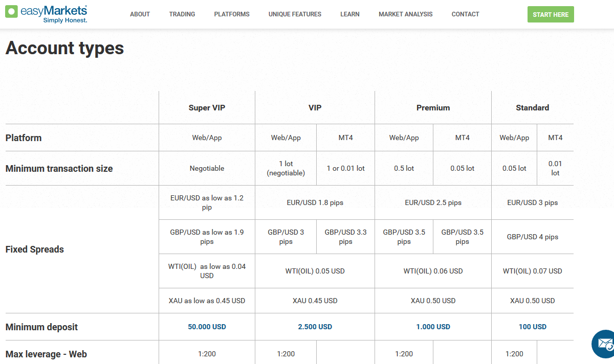
Task: Click the WTI(OIL) 0.06 USD cell
Action: point(433,271)
